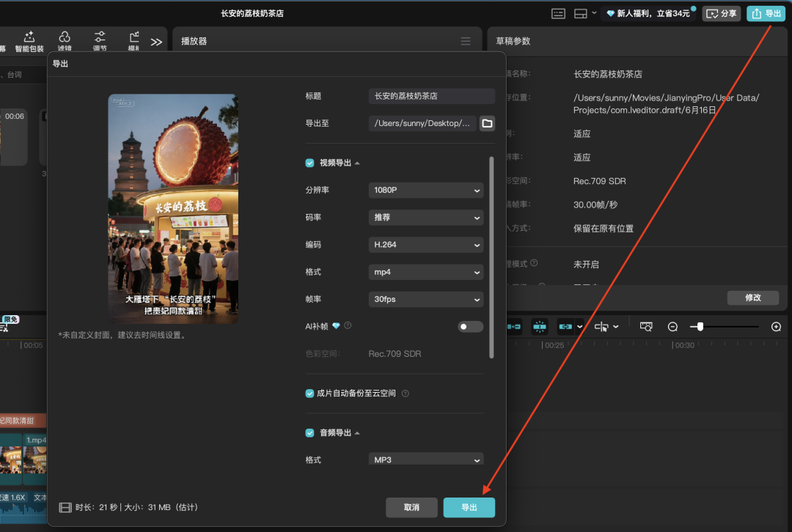Click the 取消 button in export dialog

tap(411, 507)
